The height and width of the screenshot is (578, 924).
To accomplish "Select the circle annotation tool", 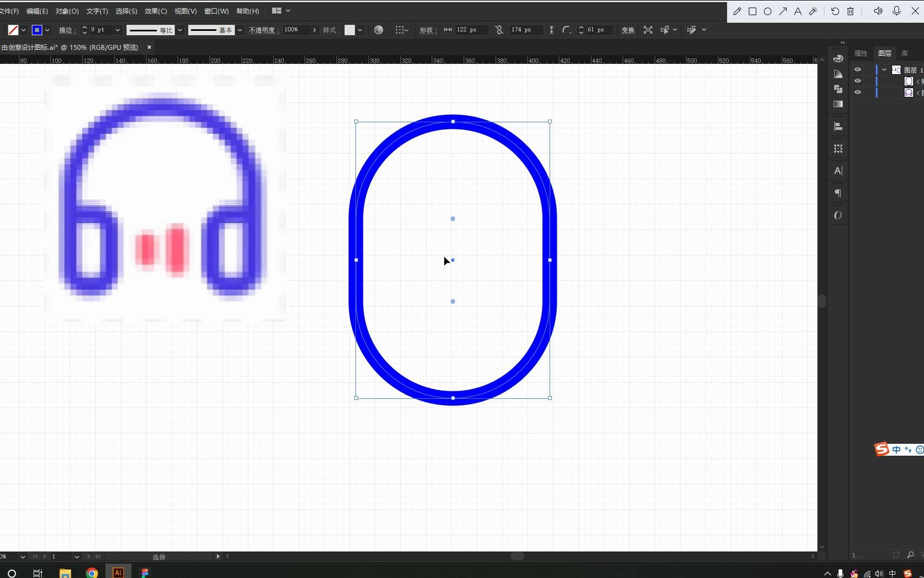I will 768,11.
